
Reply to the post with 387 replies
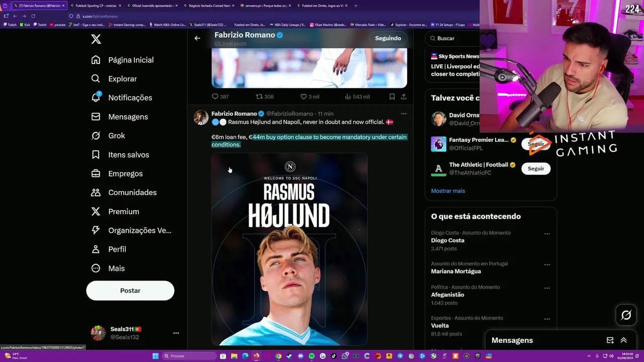pos(220,97)
